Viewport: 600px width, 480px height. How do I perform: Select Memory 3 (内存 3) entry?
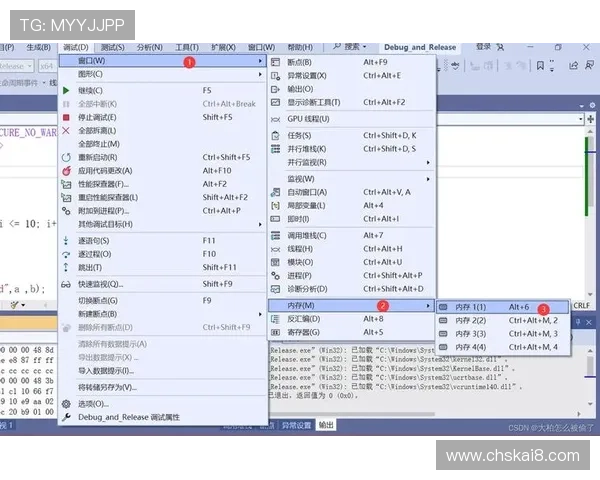pyautogui.click(x=502, y=334)
